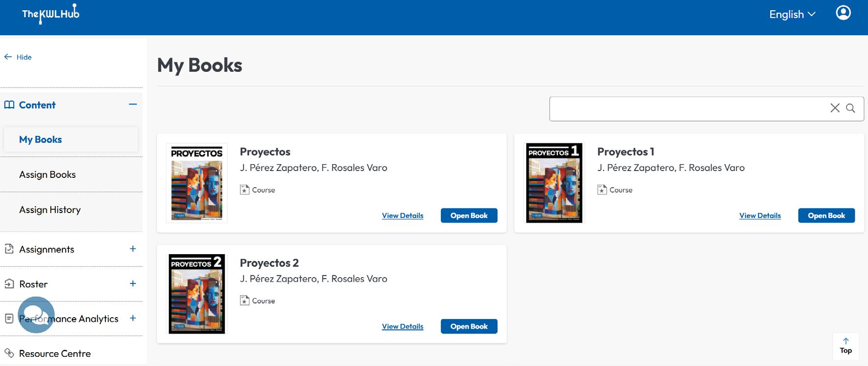Click the search magnifier icon

pyautogui.click(x=850, y=108)
